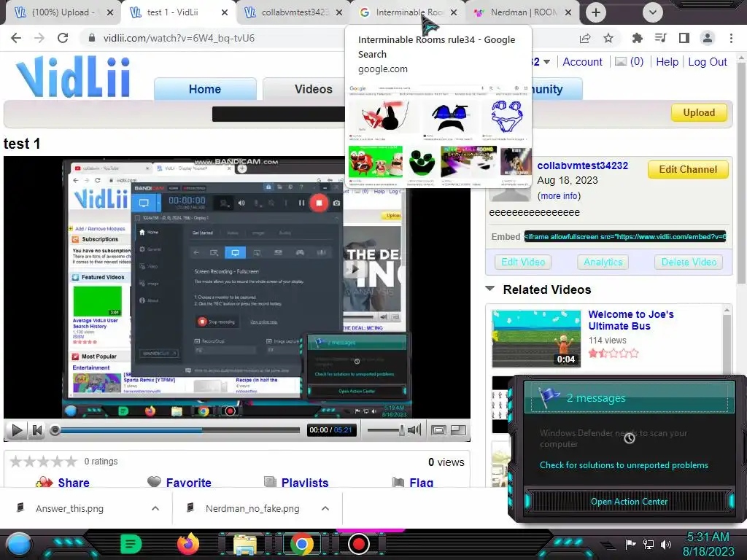Click the browser forward arrow
747x560 pixels.
39,38
